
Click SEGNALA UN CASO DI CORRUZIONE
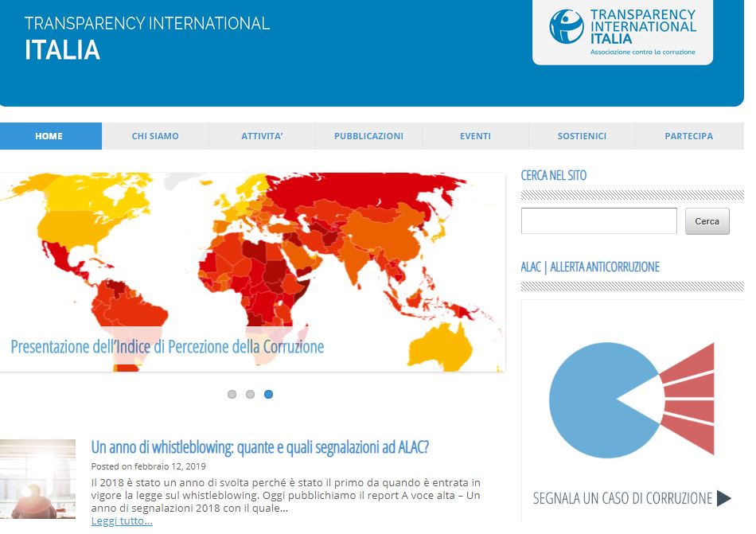click(x=622, y=498)
